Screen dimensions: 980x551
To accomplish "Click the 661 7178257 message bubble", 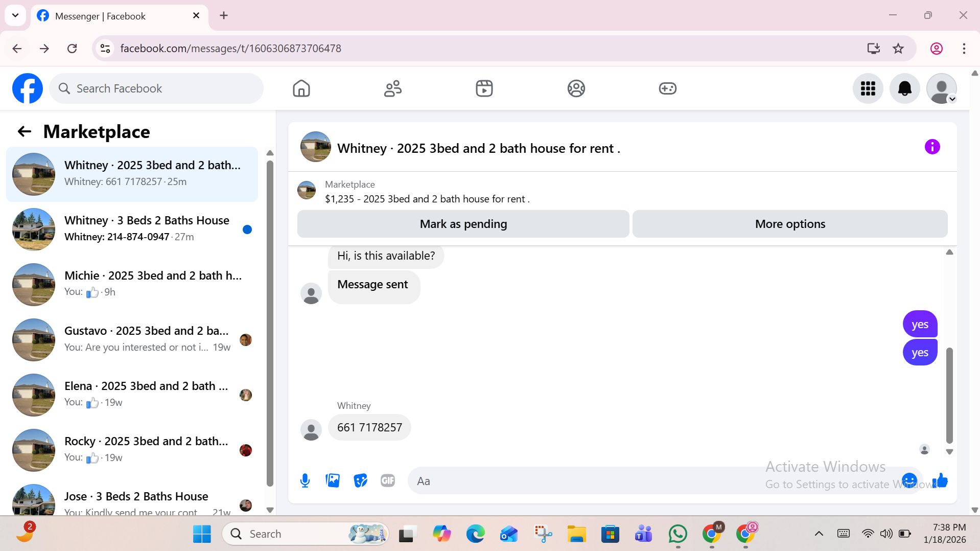I will pyautogui.click(x=369, y=427).
